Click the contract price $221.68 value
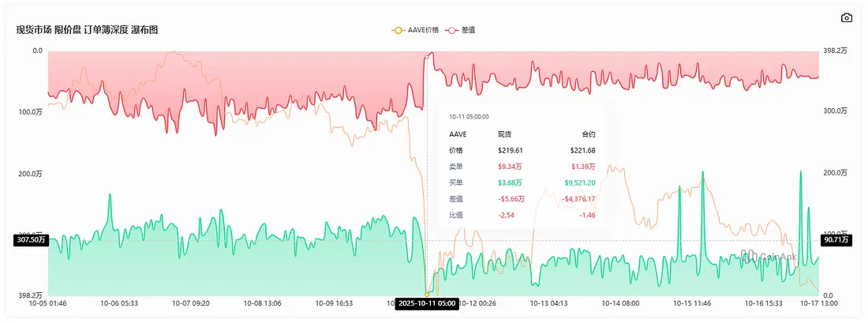The image size is (868, 323). [582, 150]
